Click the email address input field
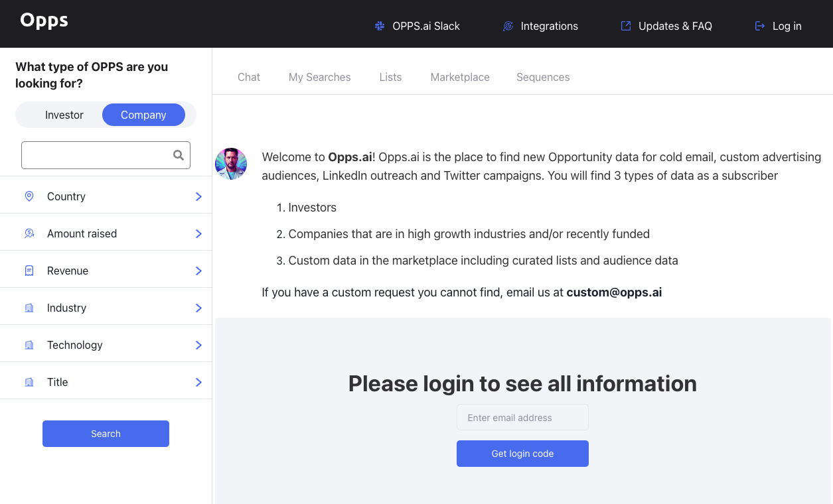This screenshot has height=504, width=833. (522, 417)
